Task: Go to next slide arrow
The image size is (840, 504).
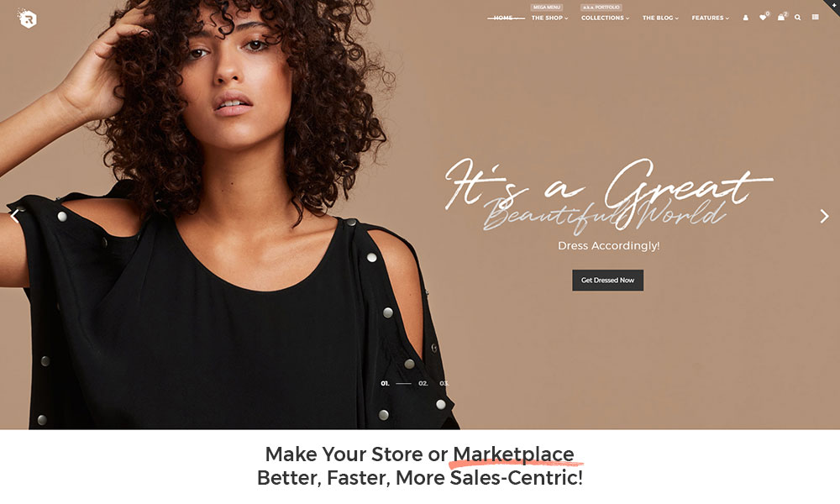Action: [x=825, y=217]
